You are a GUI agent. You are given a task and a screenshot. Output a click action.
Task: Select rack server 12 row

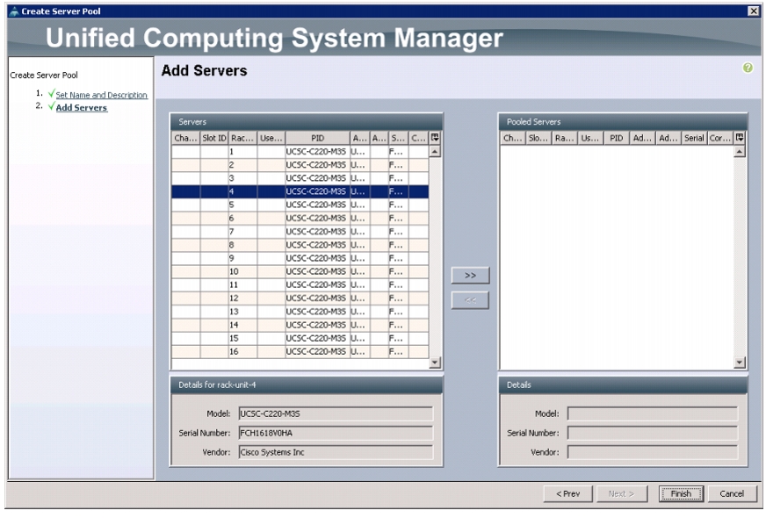point(300,298)
